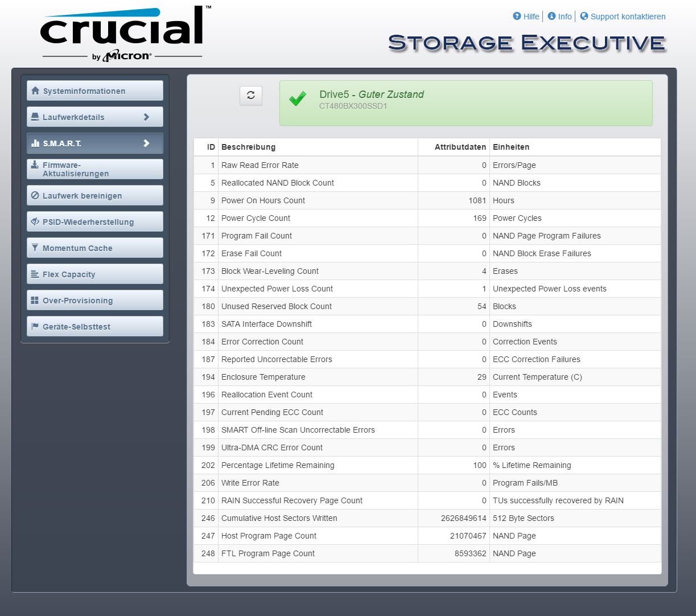Viewport: 696px width, 616px height.
Task: Select the Program Fail Count row
Action: [x=427, y=236]
